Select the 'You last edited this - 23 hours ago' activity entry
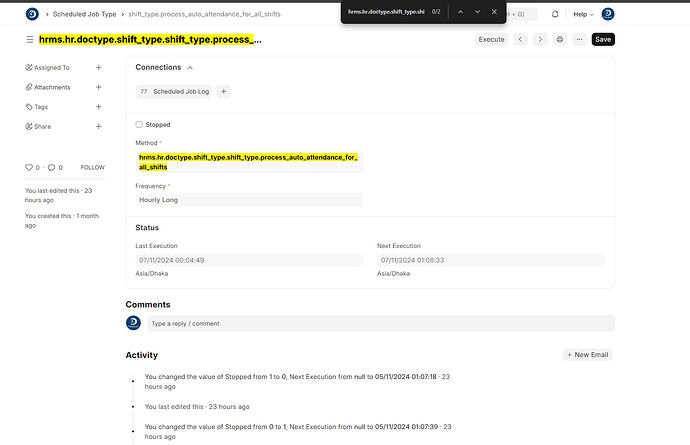This screenshot has width=690, height=445. click(x=197, y=407)
